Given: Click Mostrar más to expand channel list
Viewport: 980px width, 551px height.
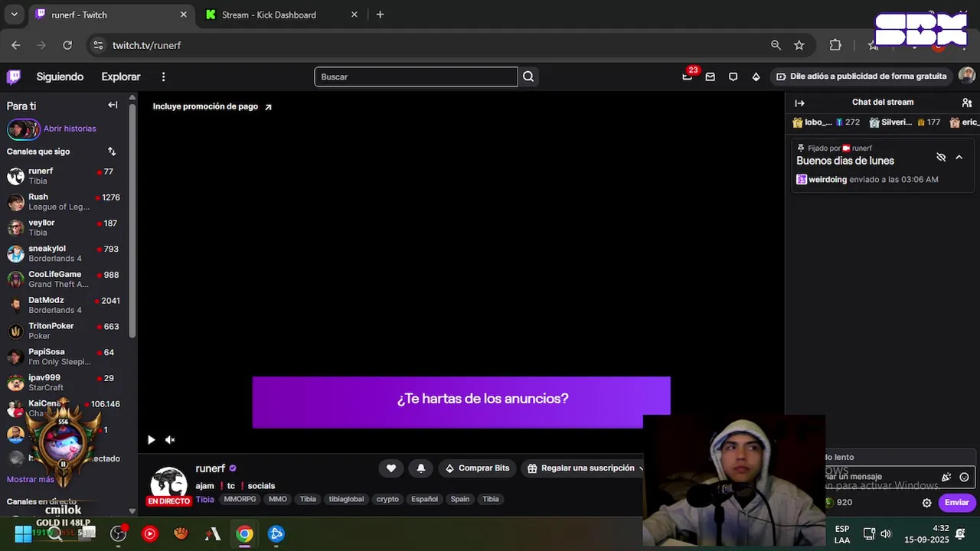Looking at the screenshot, I should 31,479.
